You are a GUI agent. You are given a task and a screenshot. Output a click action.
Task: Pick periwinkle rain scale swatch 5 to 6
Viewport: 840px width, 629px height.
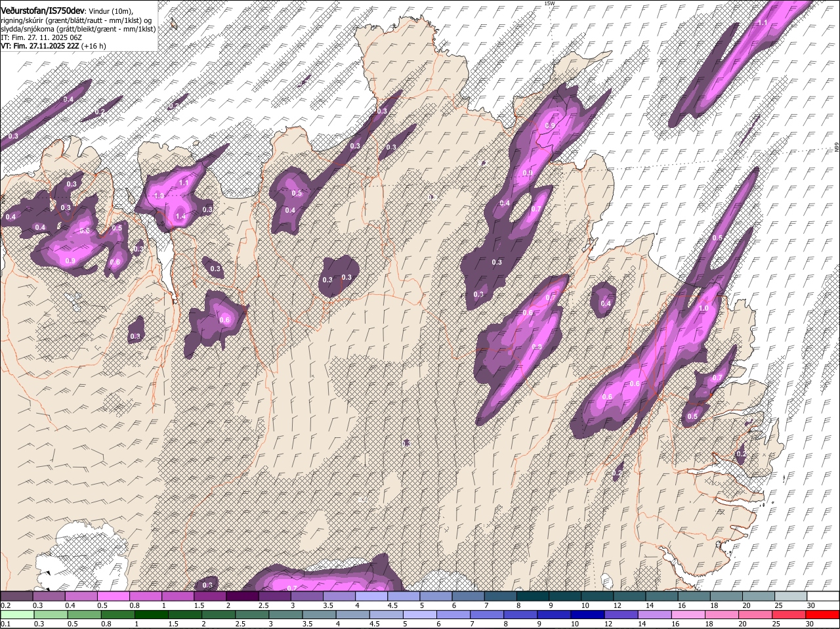click(x=421, y=614)
